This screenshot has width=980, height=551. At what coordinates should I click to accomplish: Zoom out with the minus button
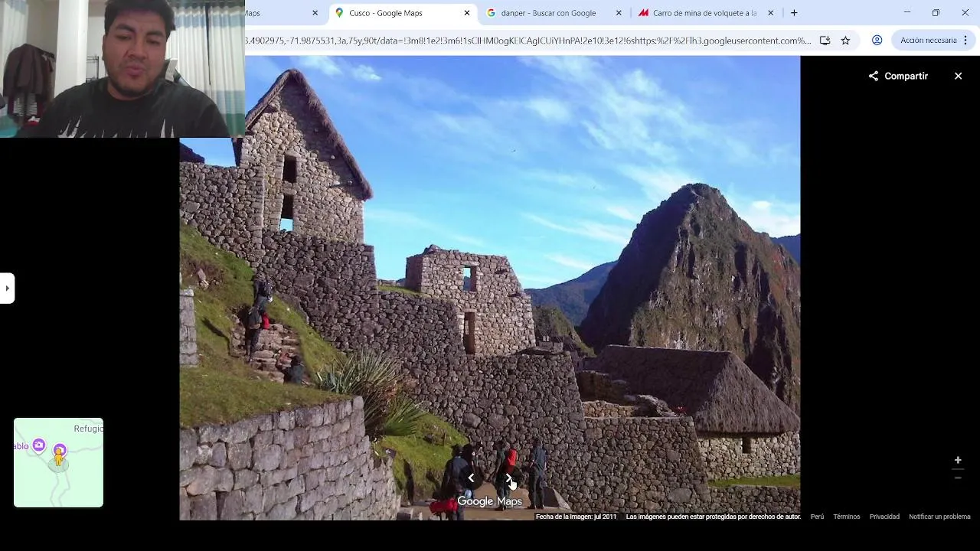pyautogui.click(x=958, y=478)
